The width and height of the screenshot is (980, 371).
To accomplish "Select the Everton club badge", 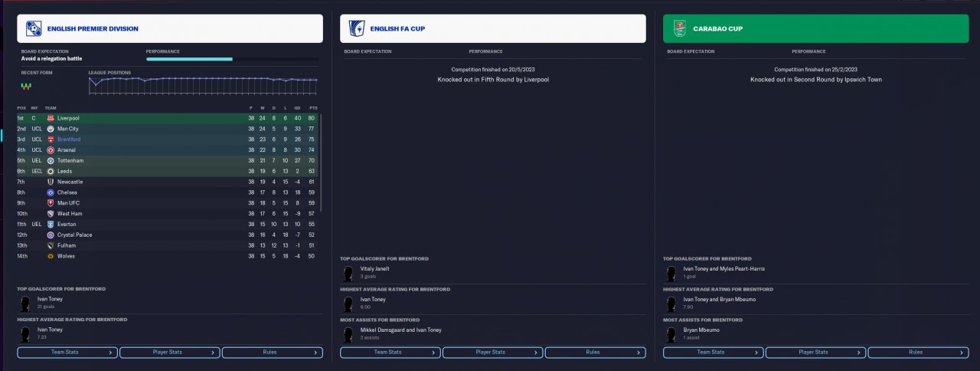I will [50, 224].
